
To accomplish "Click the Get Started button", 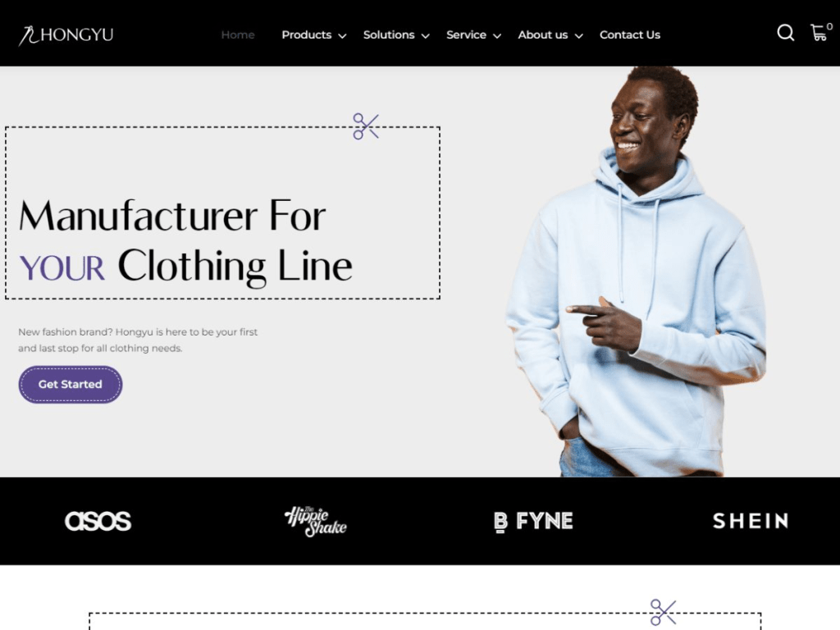I will pos(71,384).
